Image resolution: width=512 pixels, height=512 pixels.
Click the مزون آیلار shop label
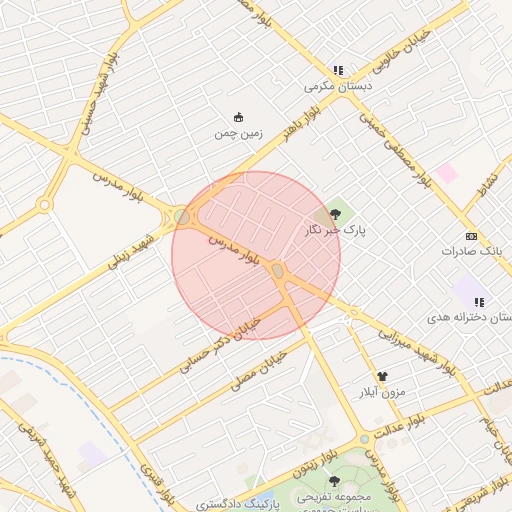(x=383, y=392)
